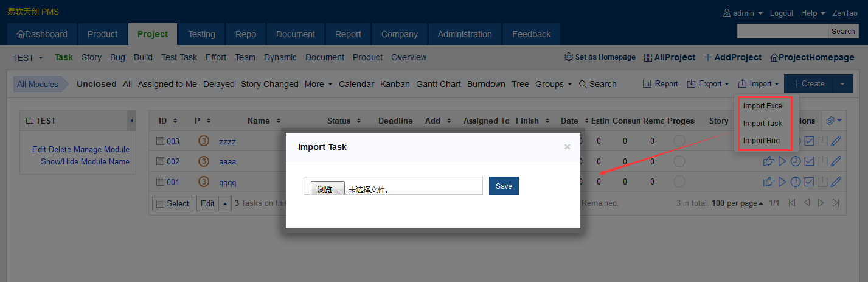This screenshot has width=868, height=282.
Task: Choose Import Excel from the Import menu
Action: pos(763,105)
